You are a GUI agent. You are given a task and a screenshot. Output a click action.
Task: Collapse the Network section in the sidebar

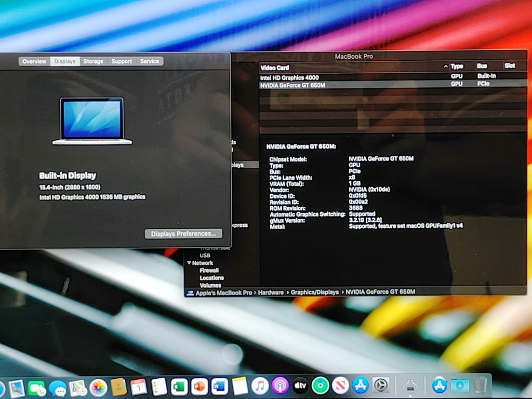coord(189,263)
